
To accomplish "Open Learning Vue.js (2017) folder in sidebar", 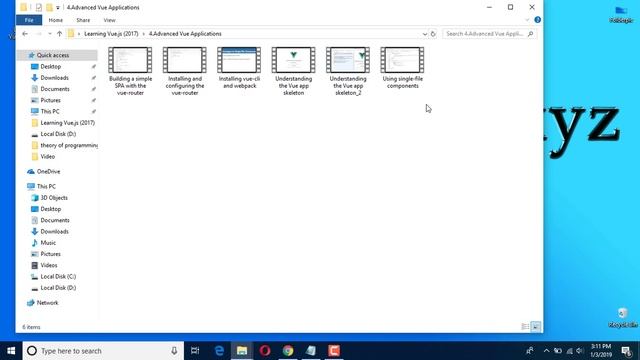I will click(x=67, y=122).
